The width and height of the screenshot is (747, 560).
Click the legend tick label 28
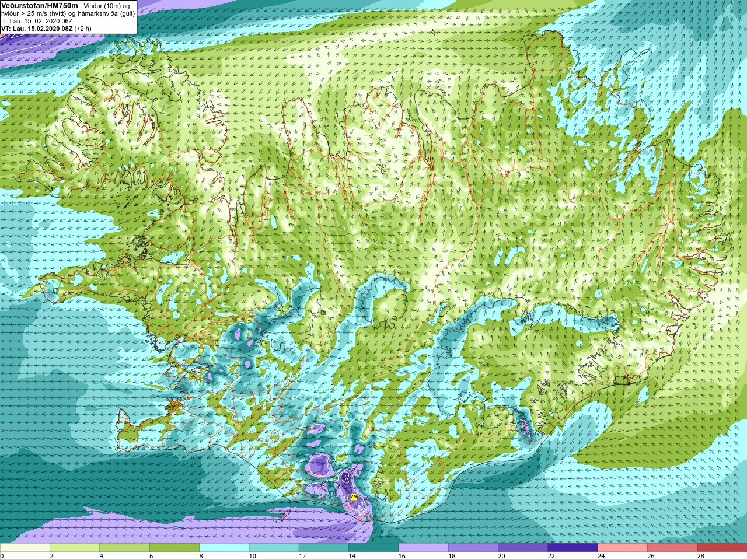701,556
